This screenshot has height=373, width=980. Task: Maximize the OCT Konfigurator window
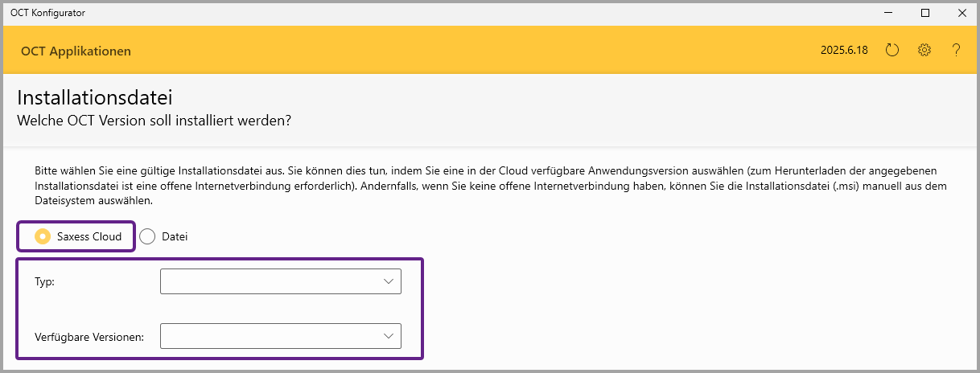[x=925, y=13]
